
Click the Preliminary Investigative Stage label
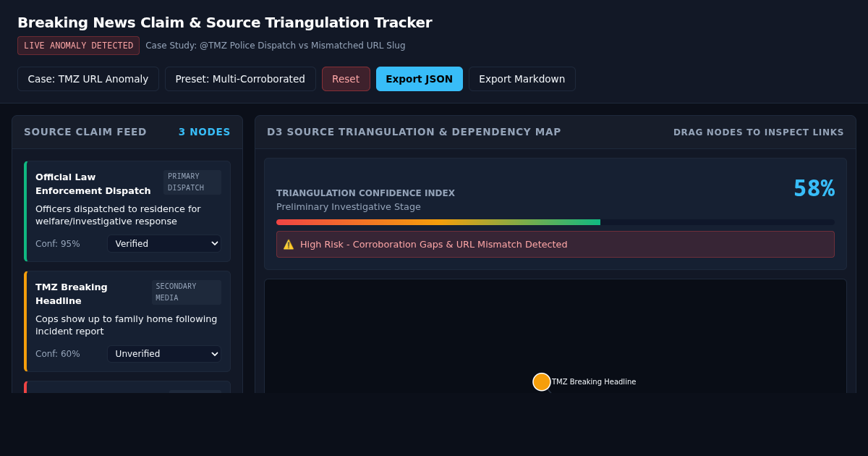(349, 207)
